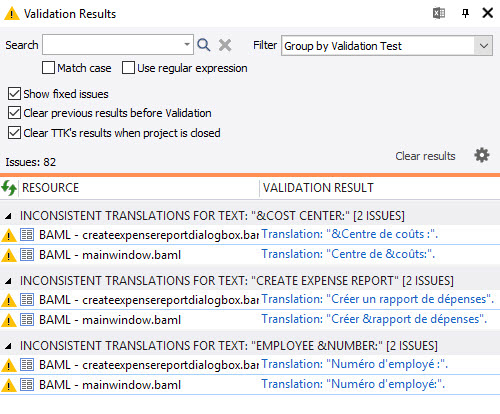Image resolution: width=500 pixels, height=414 pixels.
Task: Sort by the RESOURCE column header
Action: pyautogui.click(x=50, y=188)
